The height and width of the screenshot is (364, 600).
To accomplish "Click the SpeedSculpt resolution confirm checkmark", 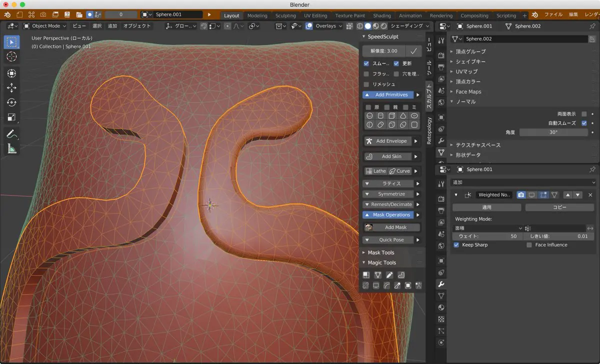I will (x=413, y=51).
